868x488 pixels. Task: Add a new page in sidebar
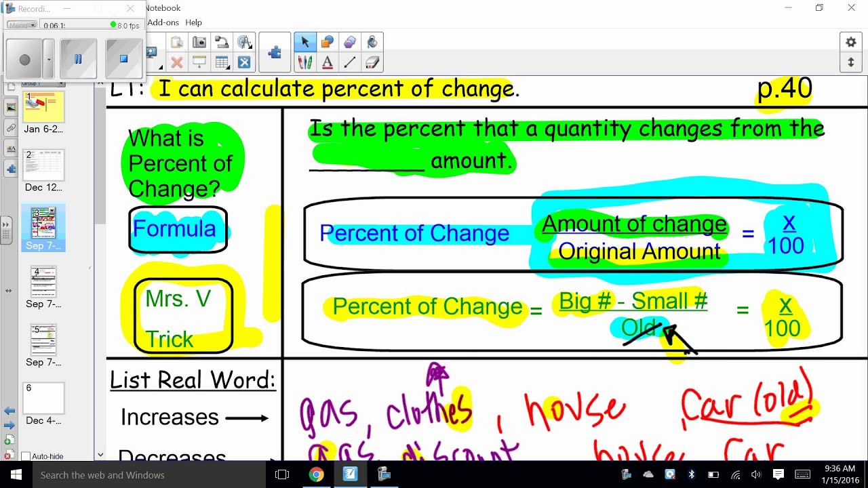pos(9,441)
